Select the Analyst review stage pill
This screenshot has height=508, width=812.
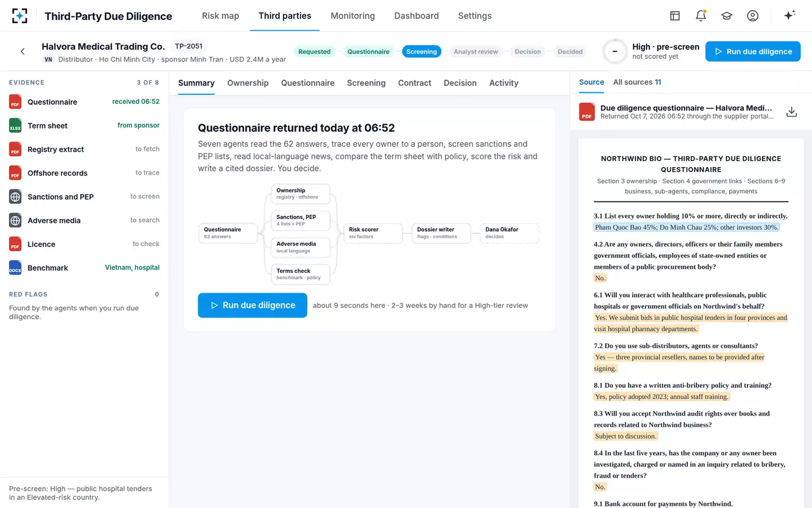(x=476, y=52)
